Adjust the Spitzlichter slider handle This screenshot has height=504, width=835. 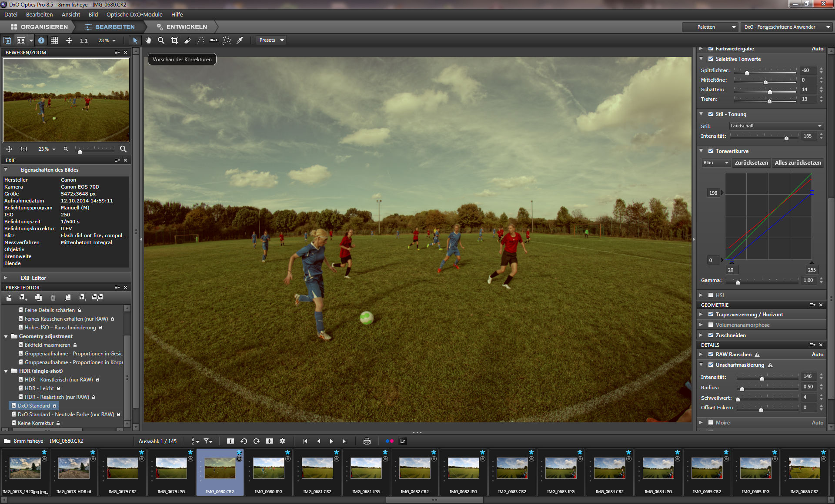747,72
